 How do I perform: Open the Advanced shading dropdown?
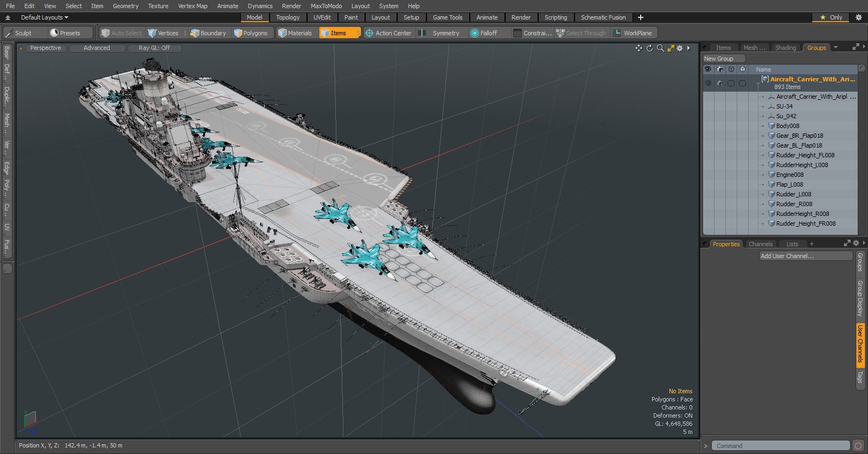(x=97, y=48)
